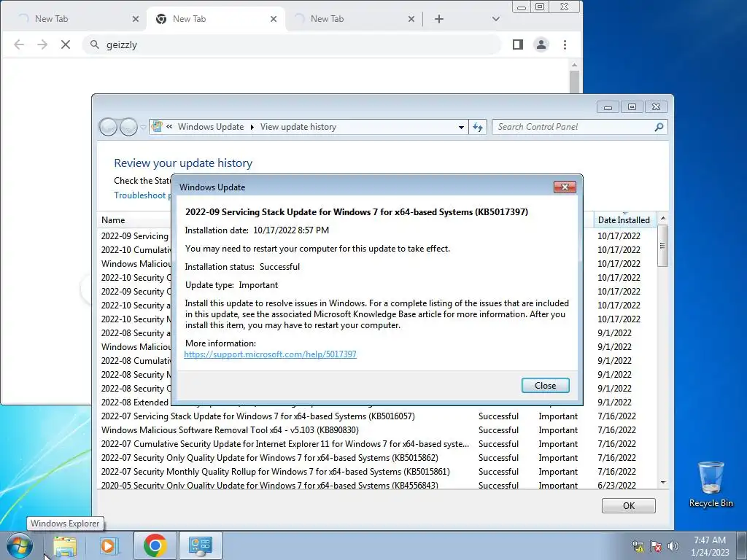Select Malicious Software Removal Tool v5.103 row
The width and height of the screenshot is (747, 560).
[x=376, y=430]
